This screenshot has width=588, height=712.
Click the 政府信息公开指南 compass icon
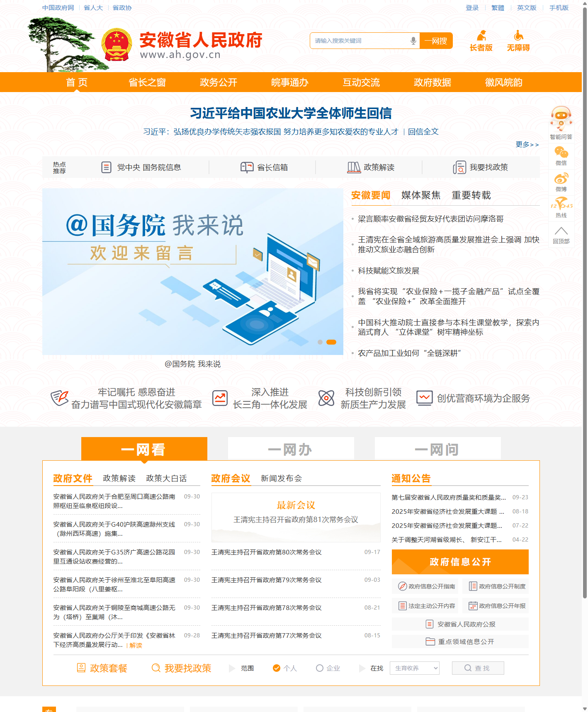(402, 586)
